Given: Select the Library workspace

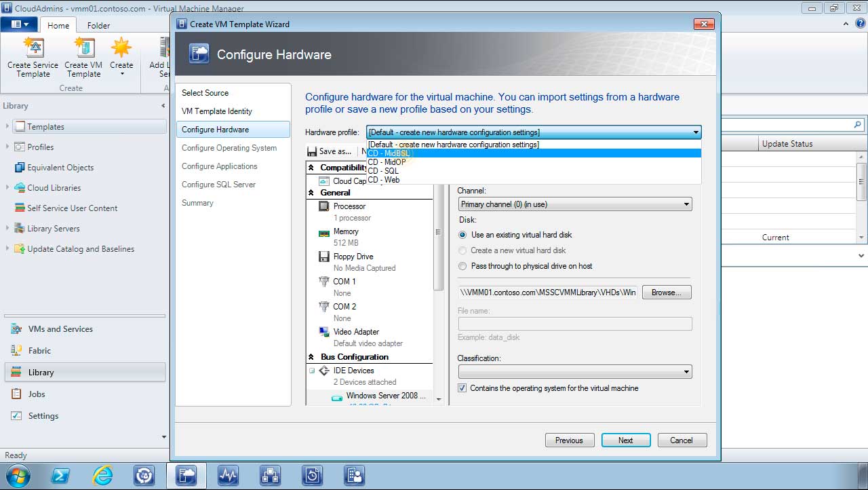Looking at the screenshot, I should 85,373.
